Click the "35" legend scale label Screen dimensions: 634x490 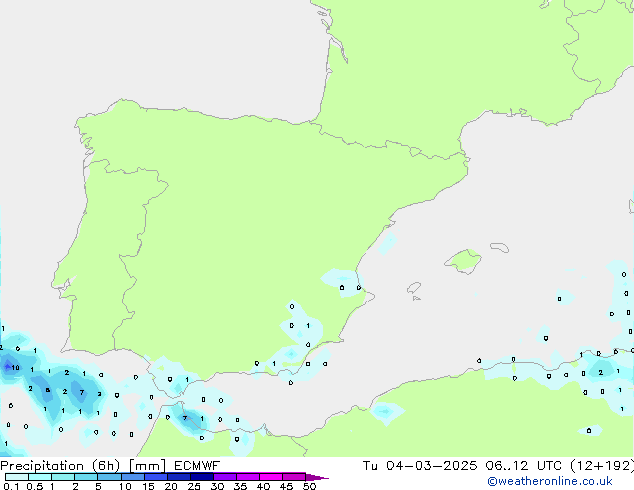pos(240,486)
